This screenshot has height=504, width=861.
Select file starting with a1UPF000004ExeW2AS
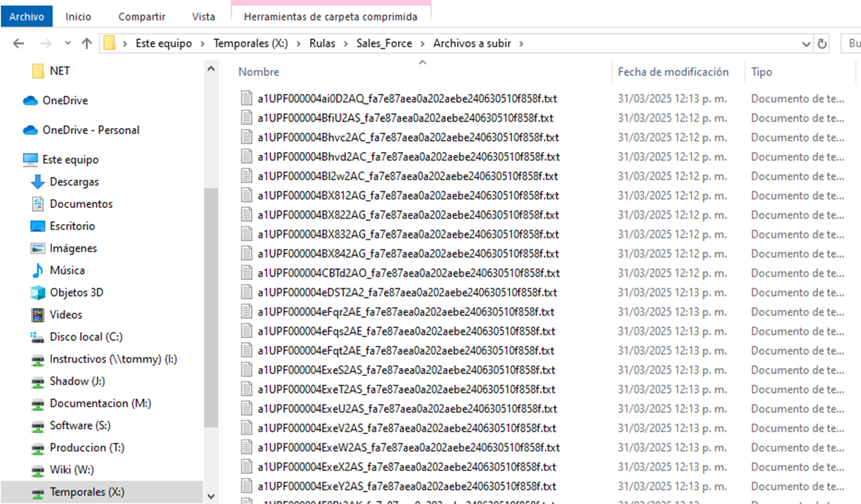(x=409, y=448)
